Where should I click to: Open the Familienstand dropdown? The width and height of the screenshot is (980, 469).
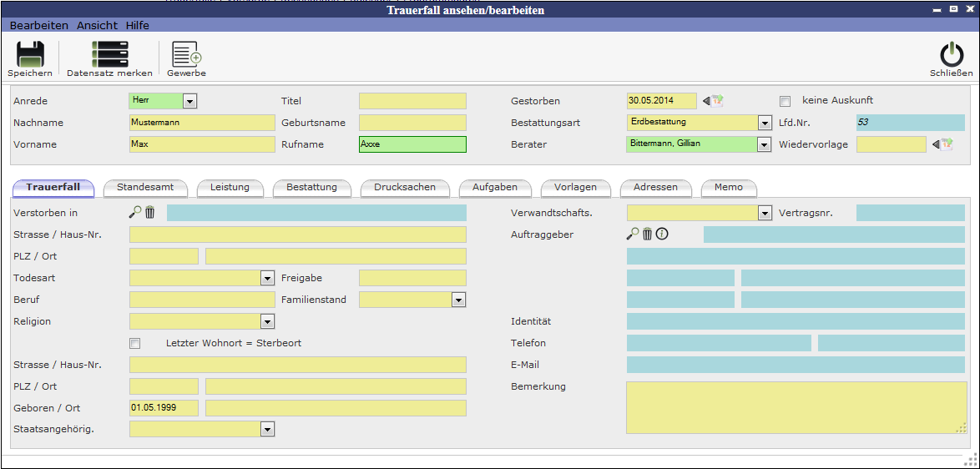click(458, 300)
